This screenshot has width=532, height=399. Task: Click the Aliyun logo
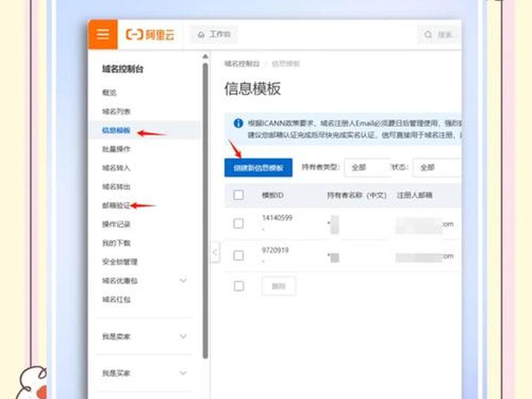point(150,35)
